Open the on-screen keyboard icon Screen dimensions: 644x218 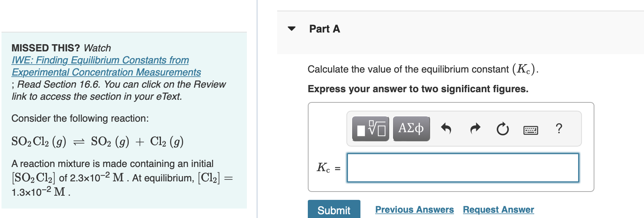coord(530,128)
